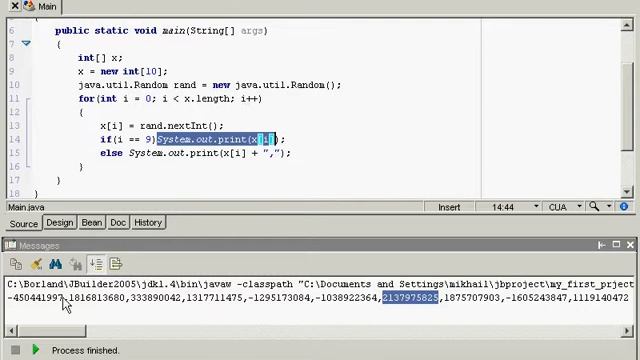This screenshot has height=360, width=640.
Task: Collapse code fold arrow on line 7
Action: click(x=26, y=43)
